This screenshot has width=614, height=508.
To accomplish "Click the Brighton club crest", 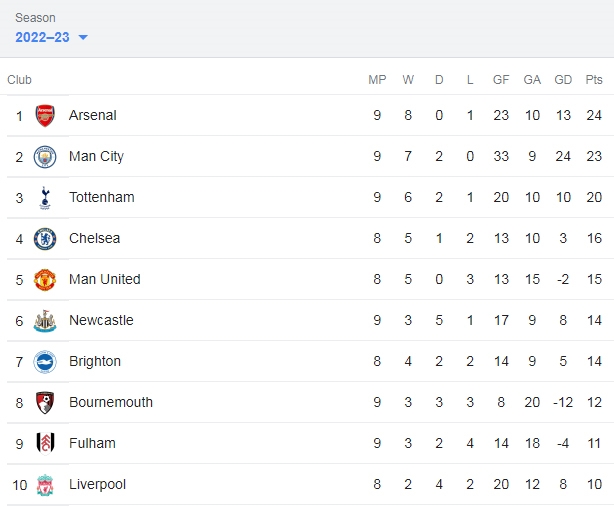I will tap(45, 362).
